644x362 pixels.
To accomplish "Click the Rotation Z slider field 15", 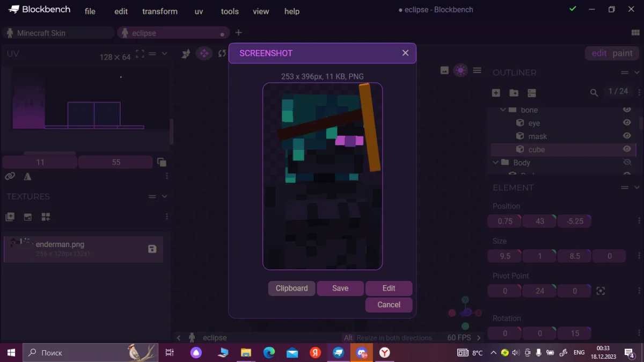I will [575, 333].
